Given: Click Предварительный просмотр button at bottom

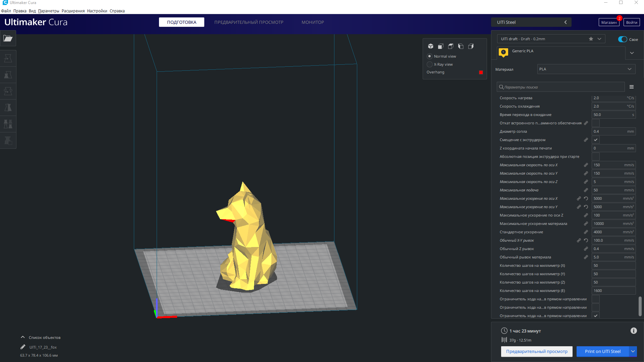Looking at the screenshot, I should [x=537, y=351].
